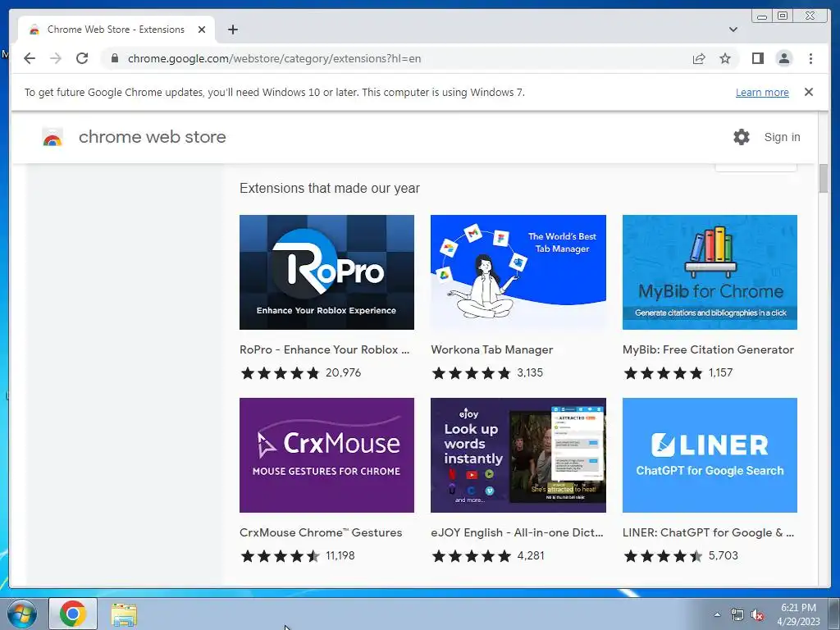Focus the address bar URL
This screenshot has width=840, height=630.
point(274,58)
